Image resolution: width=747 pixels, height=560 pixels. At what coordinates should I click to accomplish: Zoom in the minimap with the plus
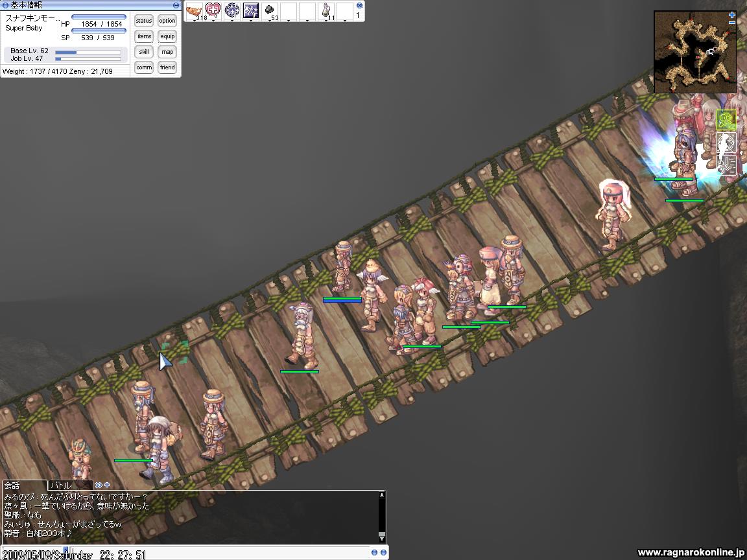[x=731, y=15]
